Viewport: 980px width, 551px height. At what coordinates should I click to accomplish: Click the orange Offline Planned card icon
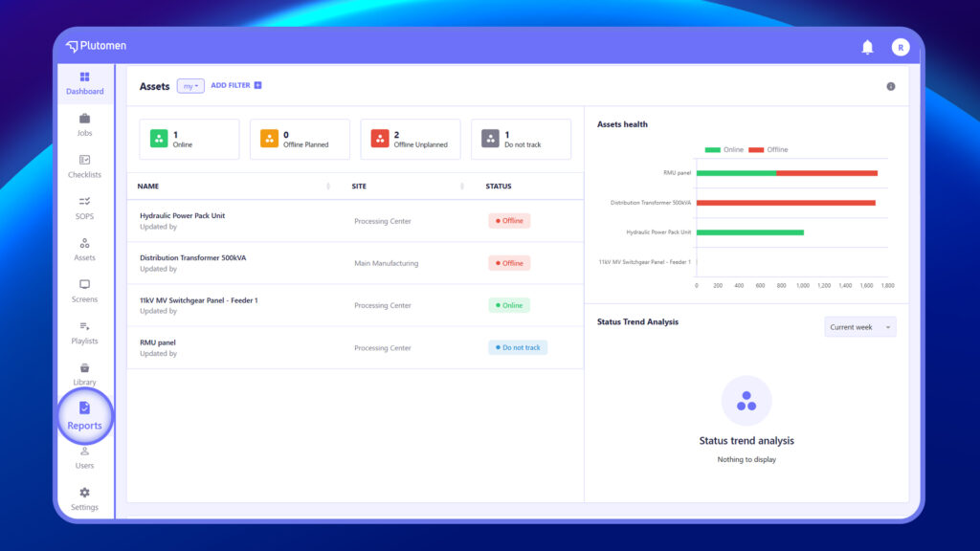[269, 138]
